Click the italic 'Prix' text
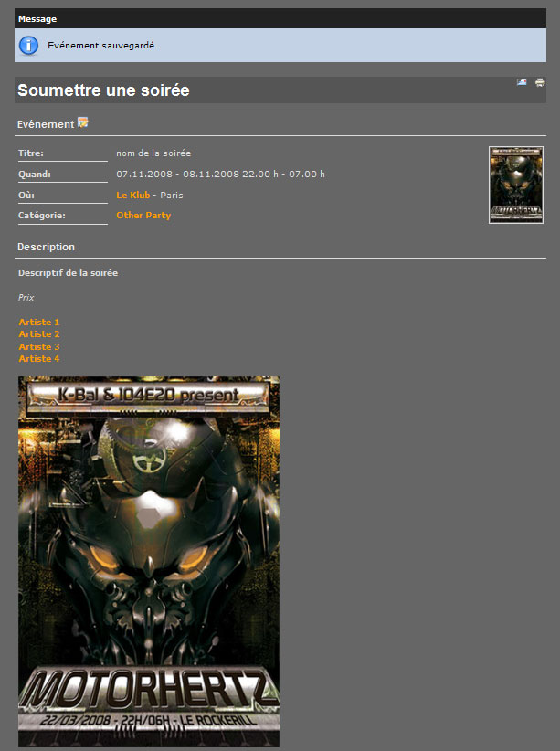 [x=26, y=298]
